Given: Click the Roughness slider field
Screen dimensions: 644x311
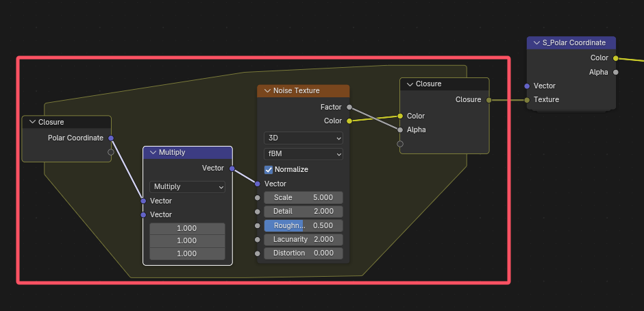Looking at the screenshot, I should (x=303, y=225).
